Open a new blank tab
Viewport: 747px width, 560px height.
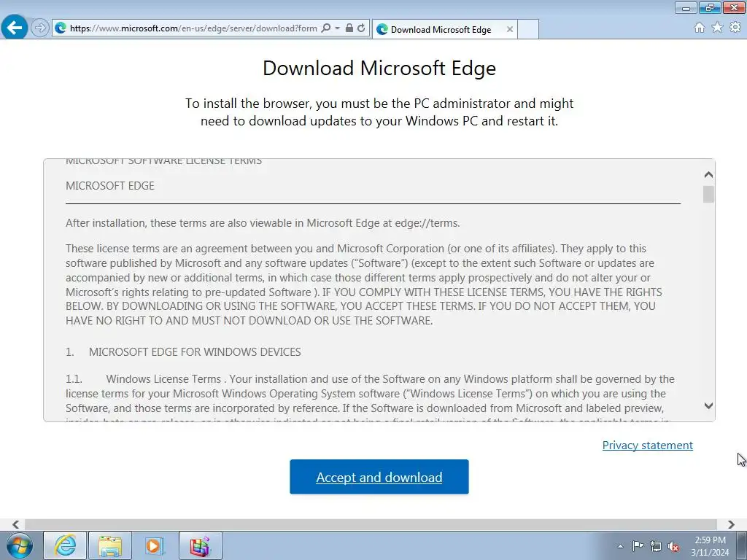click(528, 29)
